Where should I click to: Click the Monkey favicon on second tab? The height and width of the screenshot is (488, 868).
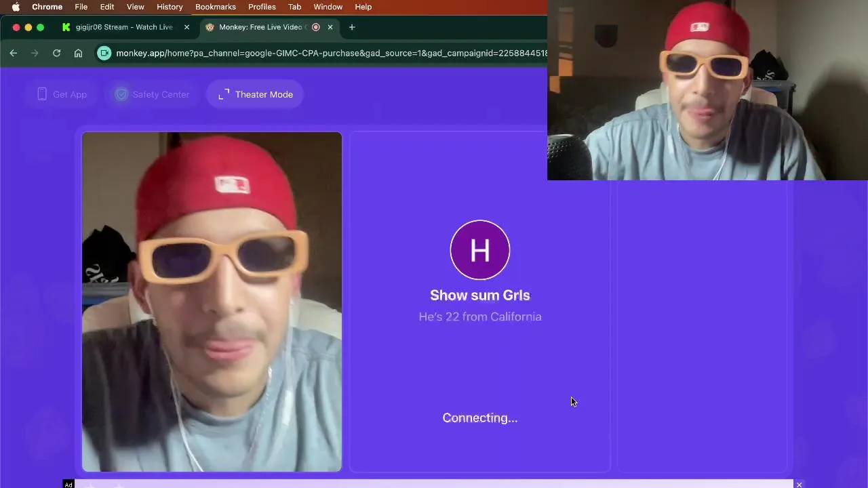pos(210,27)
